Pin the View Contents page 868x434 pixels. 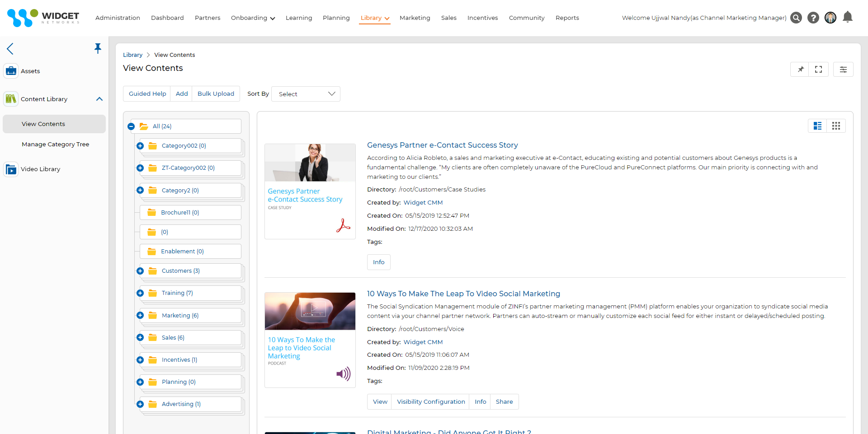[x=801, y=70]
